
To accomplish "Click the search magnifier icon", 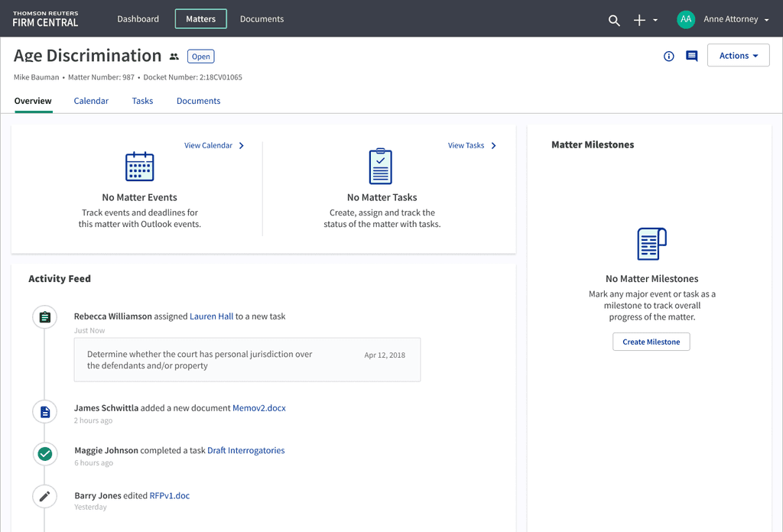I will point(614,21).
